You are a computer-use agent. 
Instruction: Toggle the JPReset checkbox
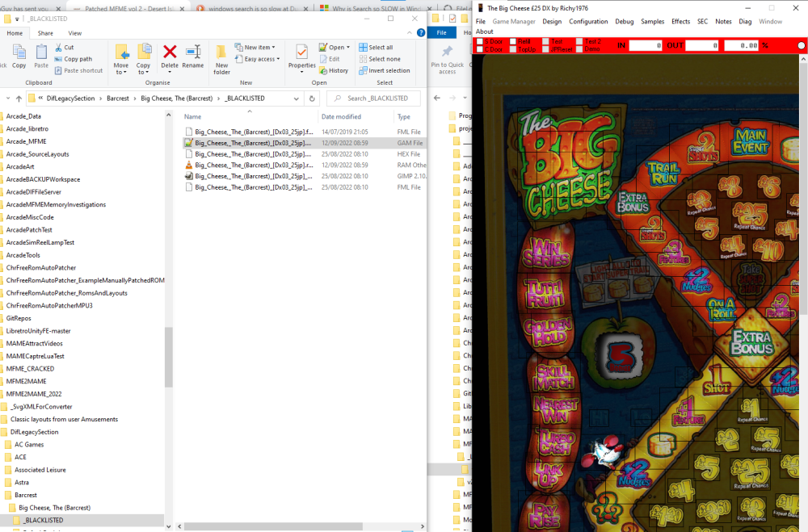[545, 49]
